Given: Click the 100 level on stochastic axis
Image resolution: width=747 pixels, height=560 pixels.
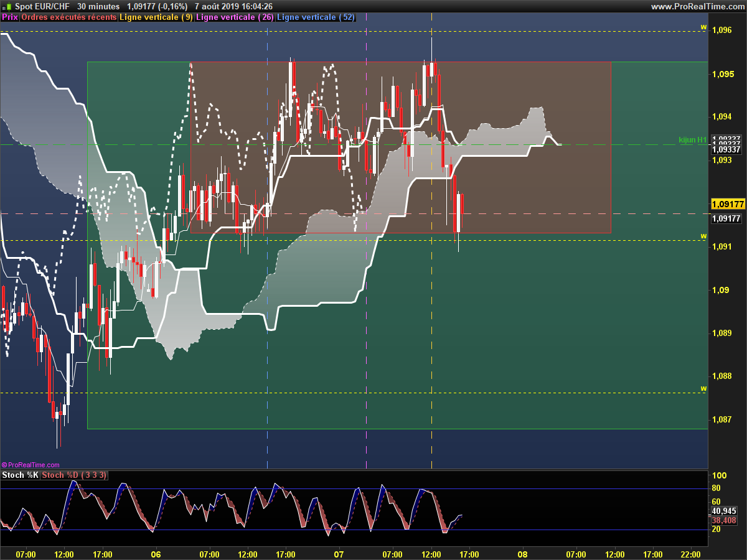Looking at the screenshot, I should click(x=718, y=475).
